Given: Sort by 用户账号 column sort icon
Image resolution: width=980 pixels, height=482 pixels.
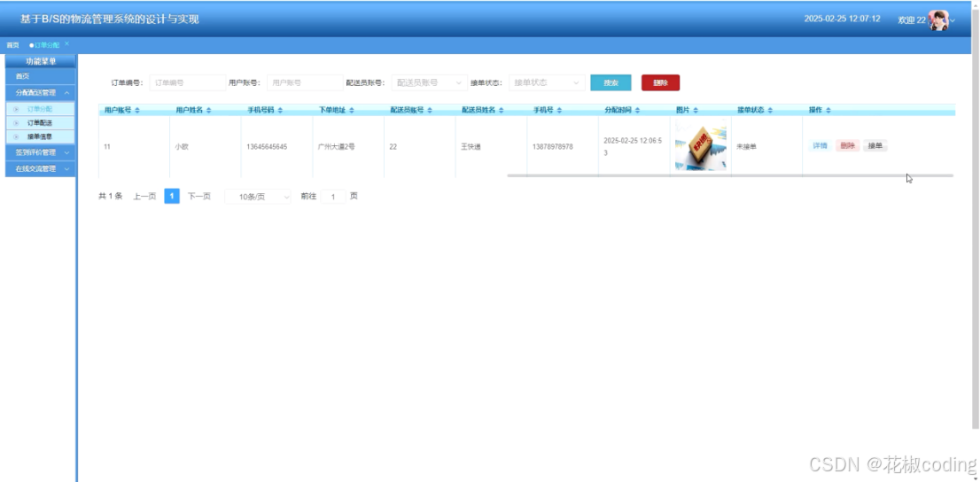Looking at the screenshot, I should pyautogui.click(x=136, y=110).
